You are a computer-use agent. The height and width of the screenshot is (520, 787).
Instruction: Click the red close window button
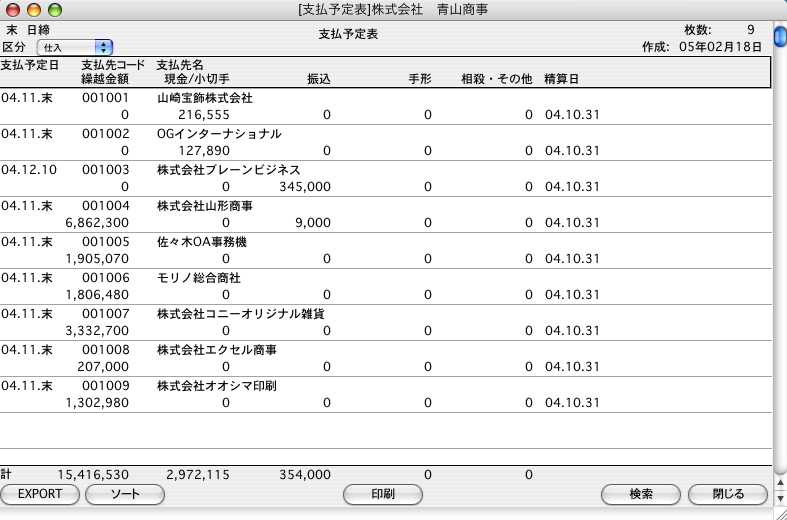(12, 10)
